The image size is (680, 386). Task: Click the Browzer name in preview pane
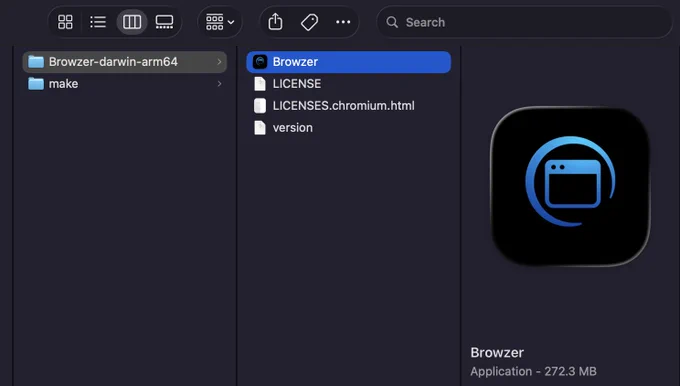tap(497, 353)
